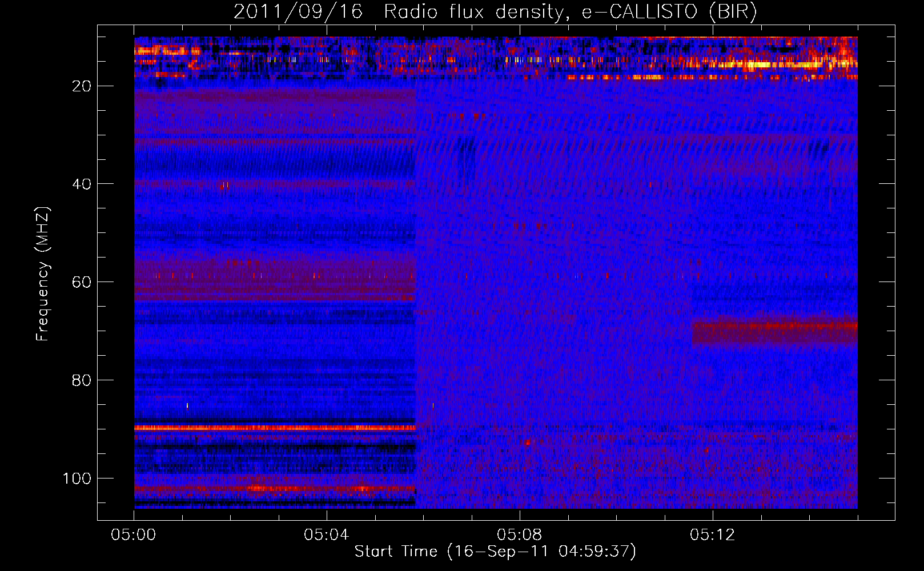924x571 pixels.
Task: Click the "80" frequency tick label
Action: coord(82,380)
